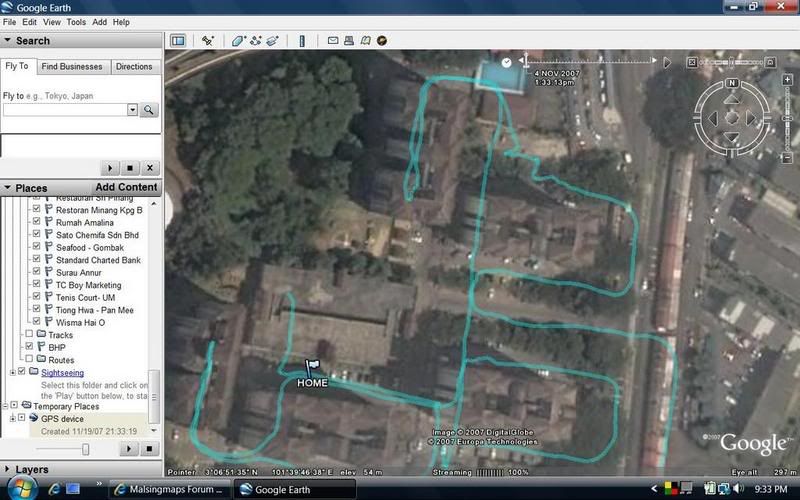The image size is (800, 500).
Task: Toggle Sato Chemifa Sdn Bhd checkbox
Action: (x=36, y=234)
